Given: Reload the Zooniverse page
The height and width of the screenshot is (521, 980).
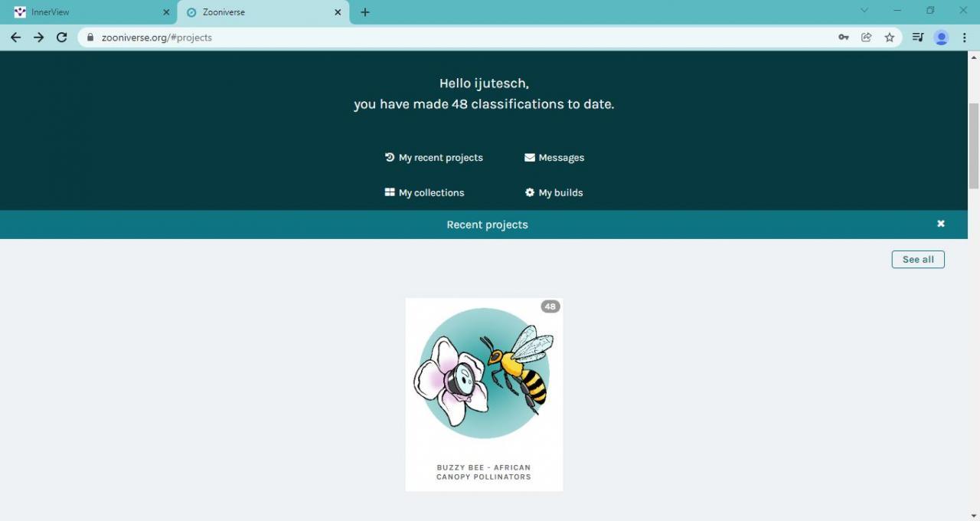Looking at the screenshot, I should (x=62, y=37).
